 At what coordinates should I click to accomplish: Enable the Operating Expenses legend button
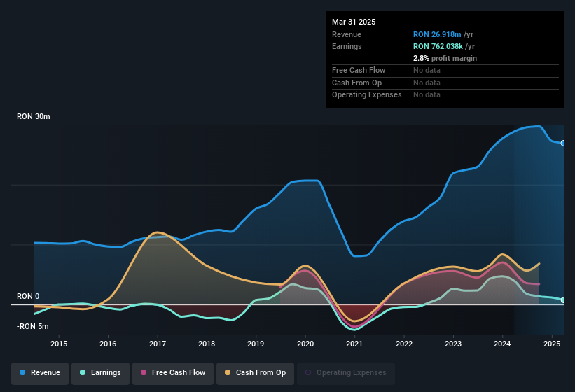point(346,373)
